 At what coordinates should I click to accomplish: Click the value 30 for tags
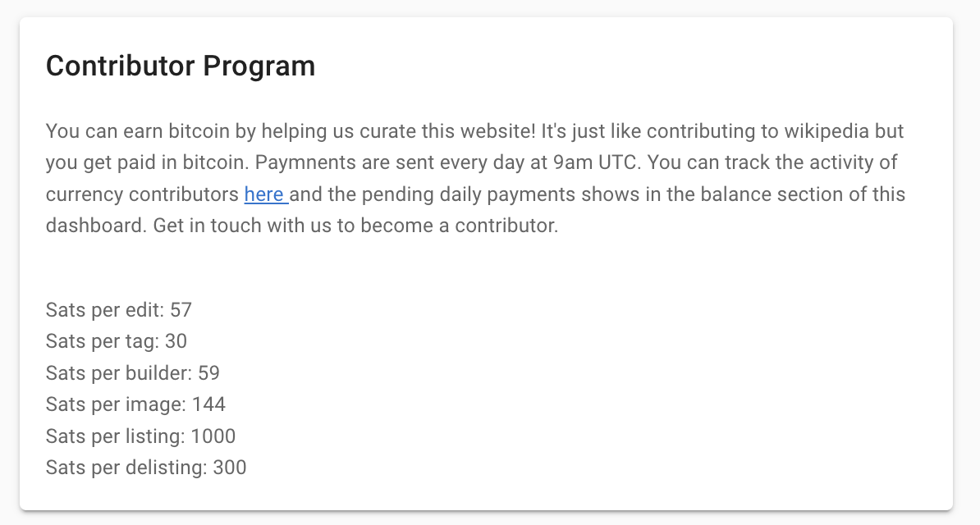(x=176, y=341)
